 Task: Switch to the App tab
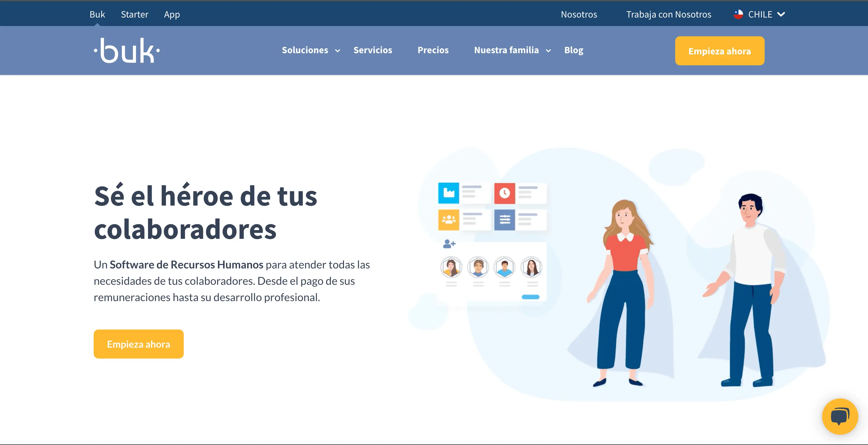[x=172, y=15]
